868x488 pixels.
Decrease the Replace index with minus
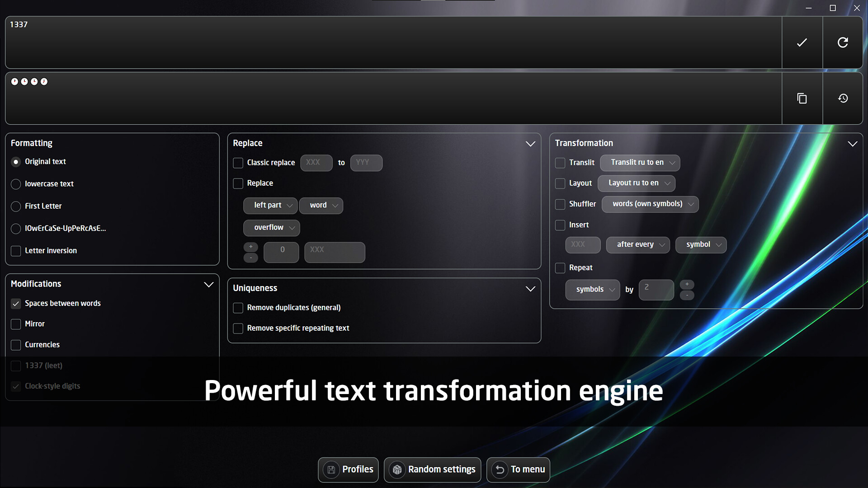[x=251, y=258]
